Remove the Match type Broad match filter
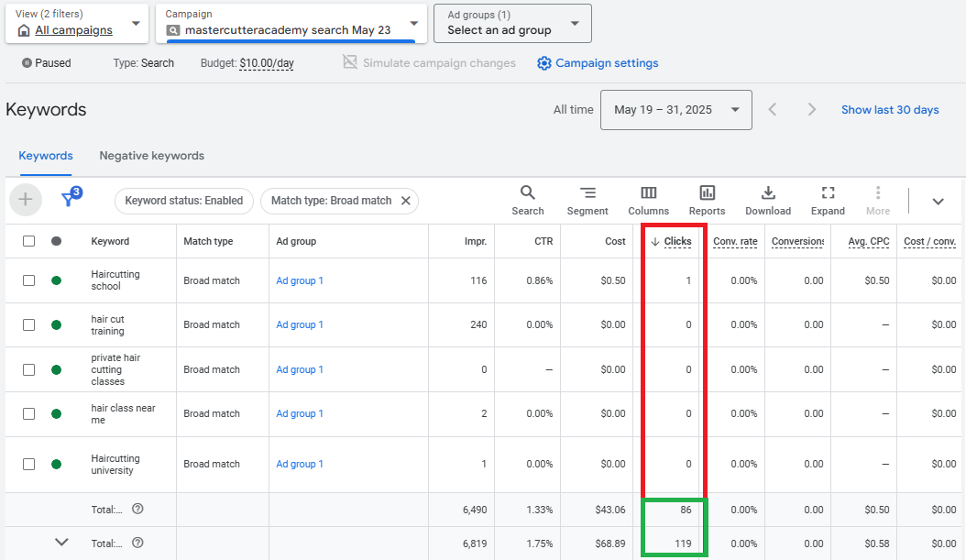The height and width of the screenshot is (560, 966). [405, 201]
